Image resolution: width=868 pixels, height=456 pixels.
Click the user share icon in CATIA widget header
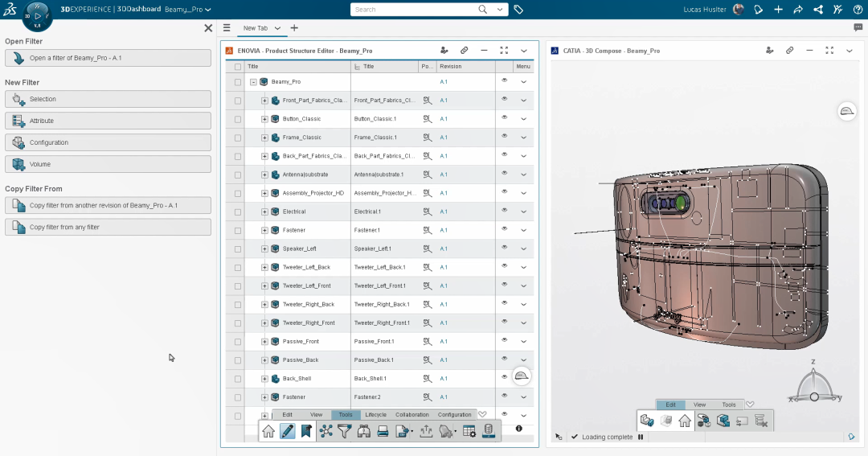[x=769, y=51]
